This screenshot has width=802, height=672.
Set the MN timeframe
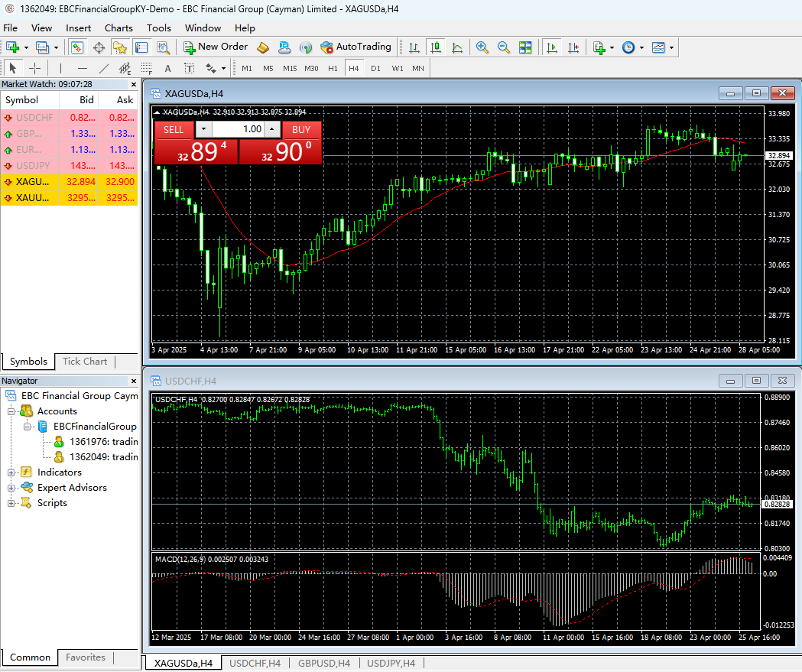(418, 69)
